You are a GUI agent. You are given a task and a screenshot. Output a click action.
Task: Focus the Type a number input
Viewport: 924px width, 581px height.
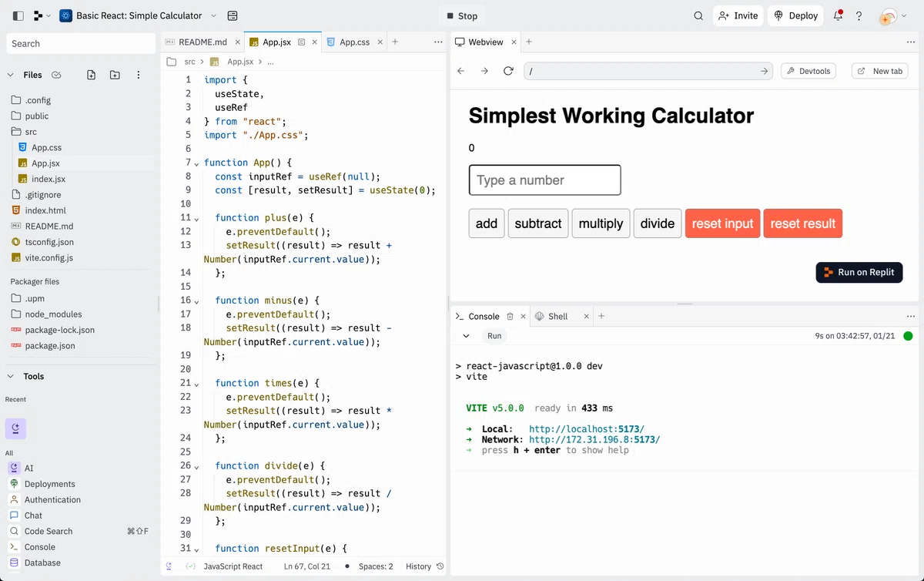coord(545,180)
